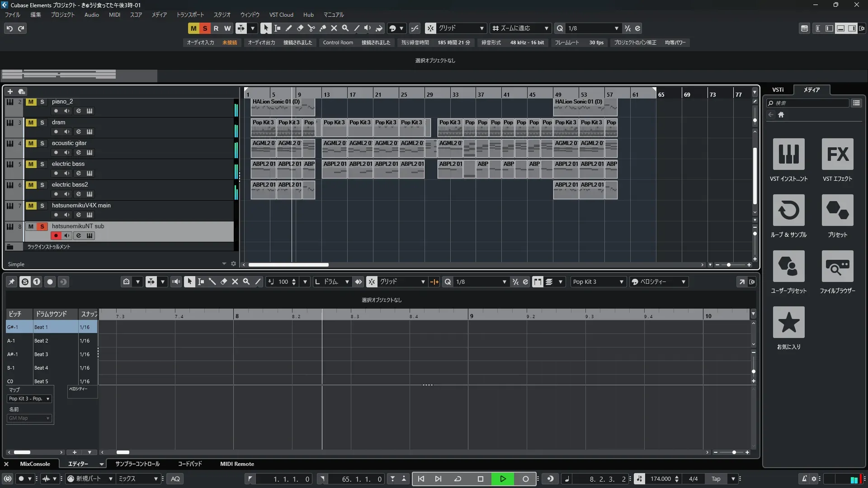
Task: Open VST Instruments in the media rack
Action: tap(788, 154)
